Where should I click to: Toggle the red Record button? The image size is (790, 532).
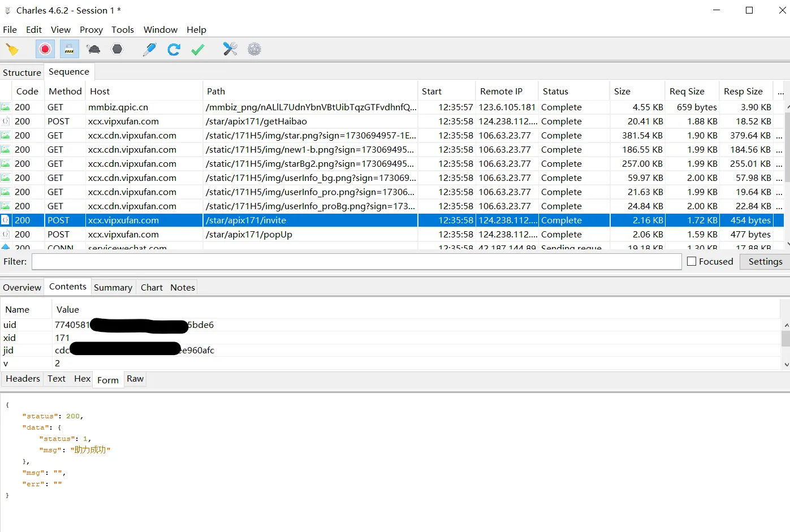click(45, 49)
